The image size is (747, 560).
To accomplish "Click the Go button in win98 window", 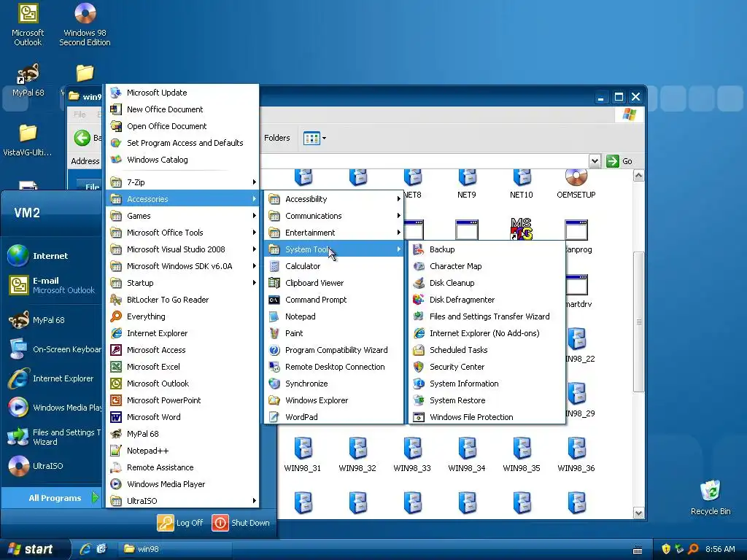I will pyautogui.click(x=619, y=161).
